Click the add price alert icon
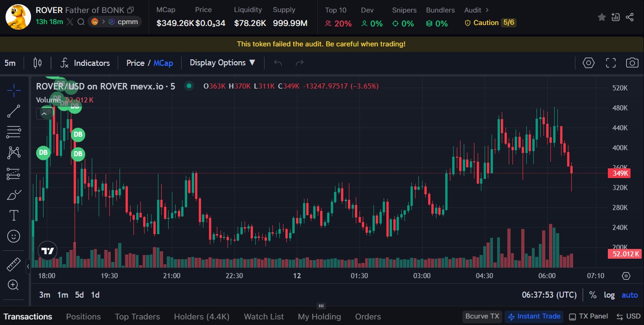644x325 pixels. click(615, 17)
